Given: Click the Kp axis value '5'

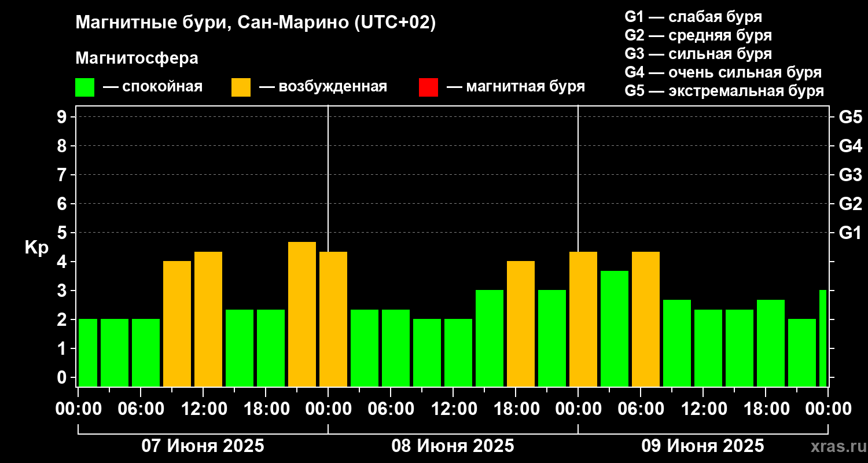Looking at the screenshot, I should tap(62, 233).
